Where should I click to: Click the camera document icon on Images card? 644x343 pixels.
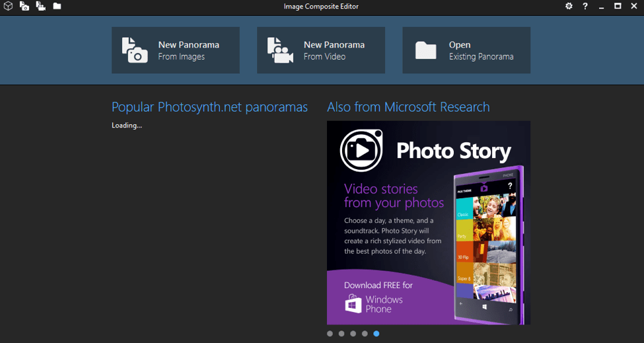tap(135, 50)
